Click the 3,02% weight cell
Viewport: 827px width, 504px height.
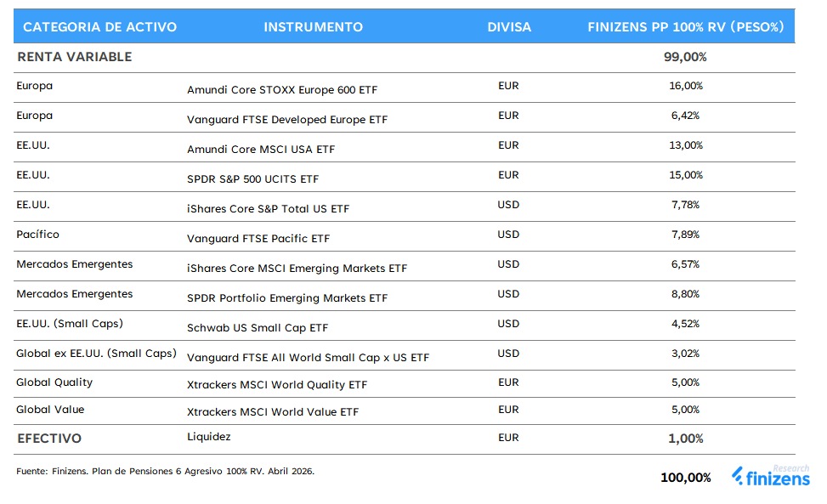[685, 354]
